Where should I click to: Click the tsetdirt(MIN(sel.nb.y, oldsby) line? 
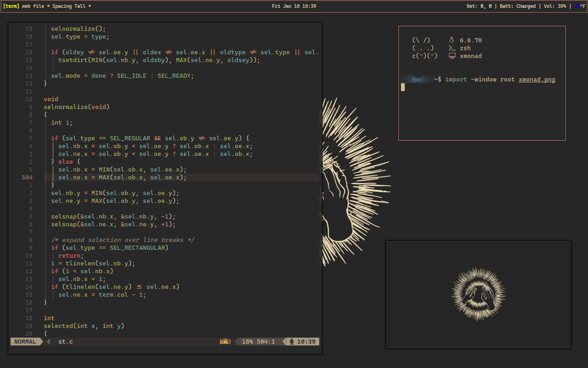click(x=159, y=60)
